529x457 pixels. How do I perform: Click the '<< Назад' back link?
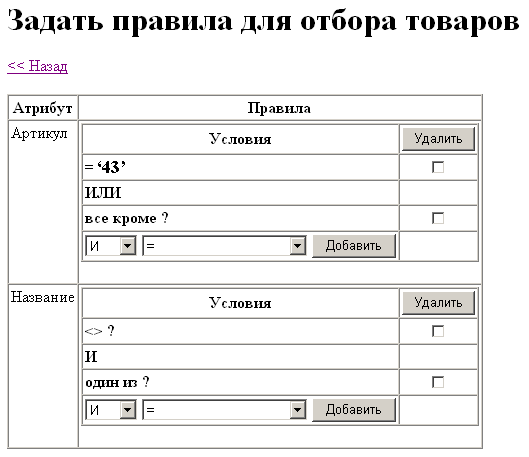[37, 65]
